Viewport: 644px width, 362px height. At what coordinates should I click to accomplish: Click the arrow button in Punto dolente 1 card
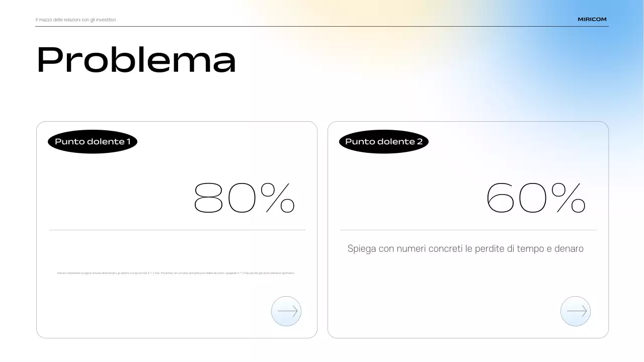point(286,311)
